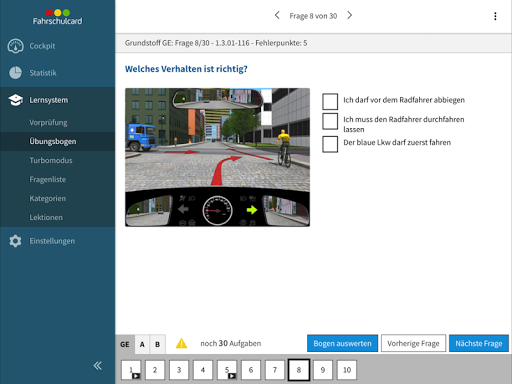Check 'Ich muss den Radfahrer durchfahren lassen'
Image resolution: width=512 pixels, height=384 pixels.
tap(330, 121)
